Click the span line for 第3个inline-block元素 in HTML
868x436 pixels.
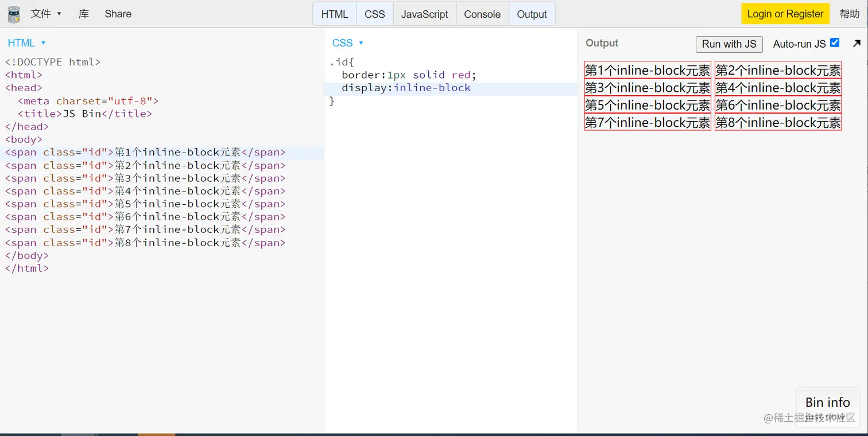click(x=145, y=178)
